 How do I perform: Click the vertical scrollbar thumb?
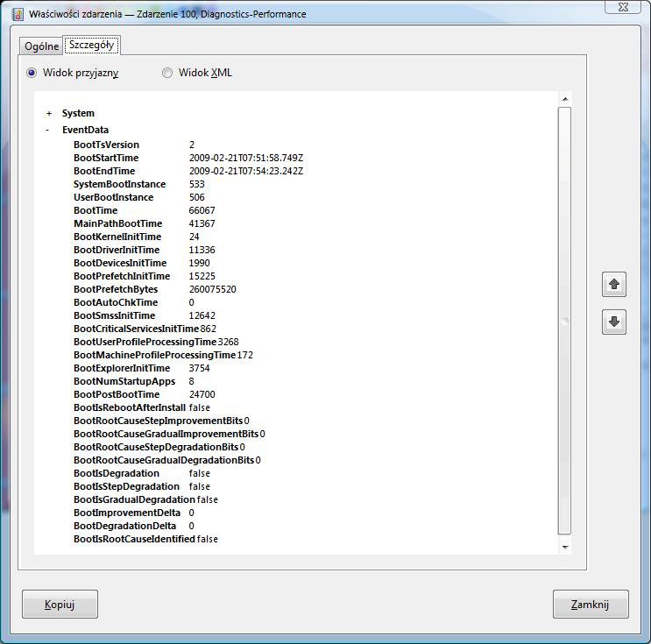click(x=564, y=321)
